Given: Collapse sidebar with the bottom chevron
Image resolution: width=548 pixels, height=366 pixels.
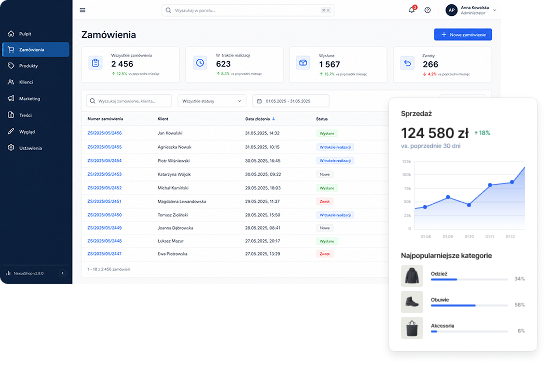Looking at the screenshot, I should [x=63, y=273].
